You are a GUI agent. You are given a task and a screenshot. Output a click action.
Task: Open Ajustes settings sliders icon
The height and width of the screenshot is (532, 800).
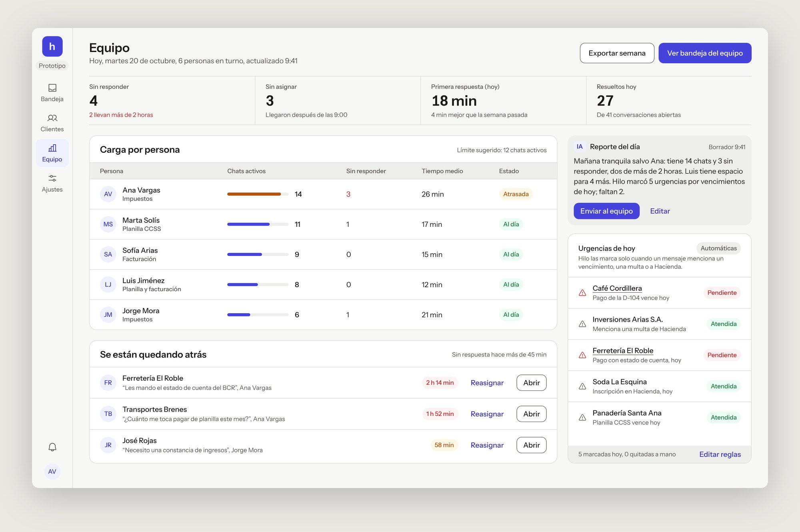(52, 178)
